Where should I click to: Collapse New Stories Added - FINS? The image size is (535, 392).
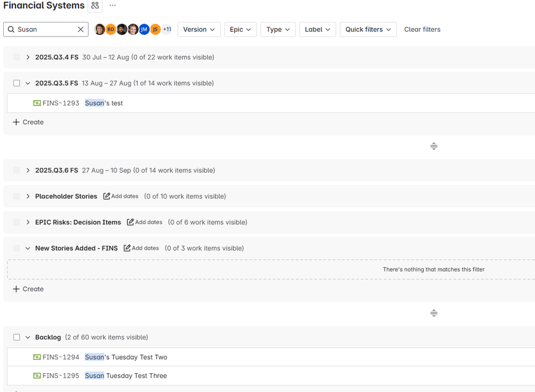coord(28,248)
